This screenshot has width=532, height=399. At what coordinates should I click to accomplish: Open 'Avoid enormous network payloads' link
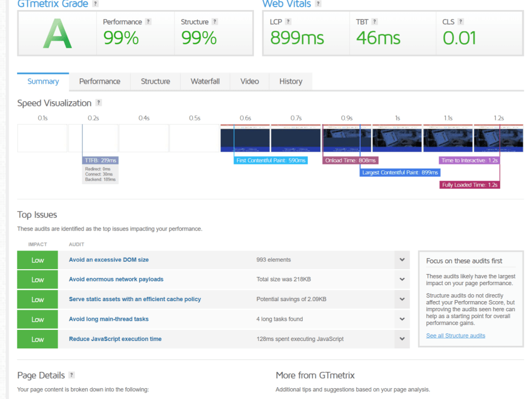[116, 279]
